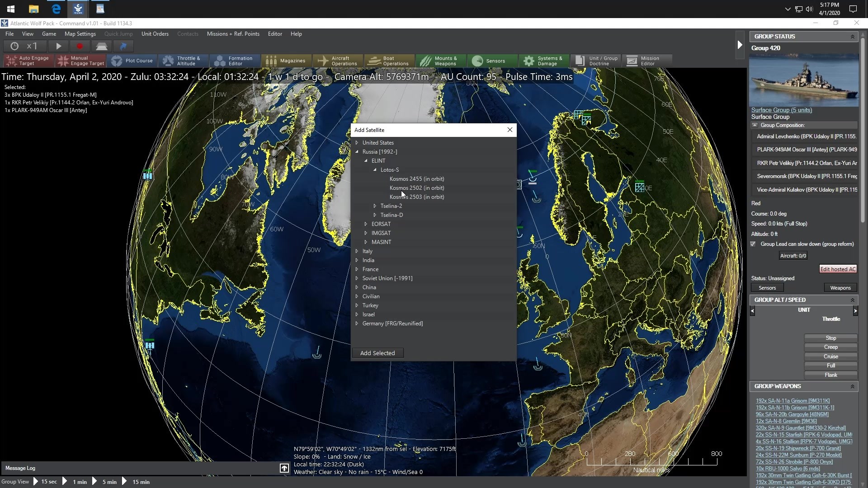Open the Windows Start menu
The width and height of the screenshot is (868, 488).
click(x=11, y=9)
